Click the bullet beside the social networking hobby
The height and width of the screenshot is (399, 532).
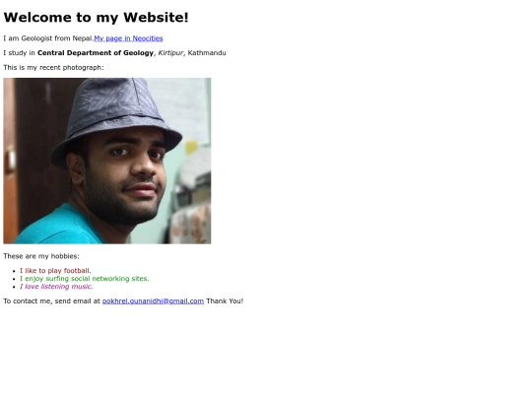click(x=14, y=279)
